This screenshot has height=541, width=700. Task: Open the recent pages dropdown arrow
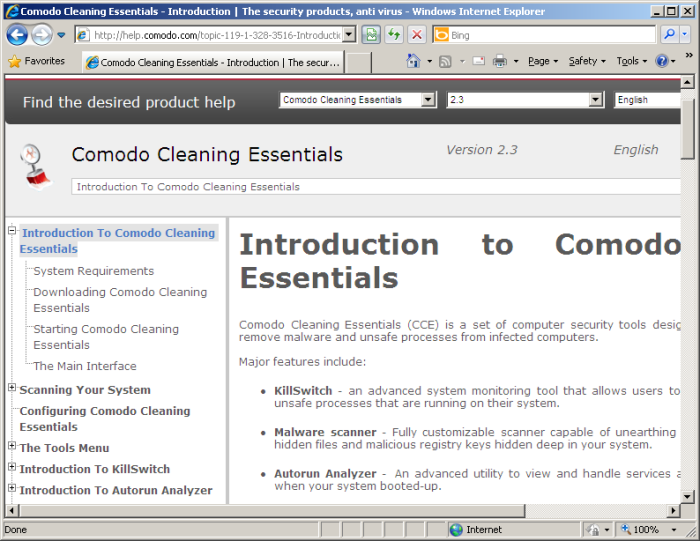[x=61, y=35]
